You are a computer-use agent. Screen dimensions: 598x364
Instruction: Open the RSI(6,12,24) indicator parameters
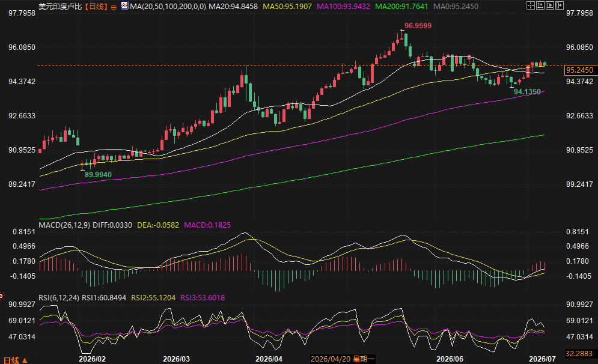point(59,298)
